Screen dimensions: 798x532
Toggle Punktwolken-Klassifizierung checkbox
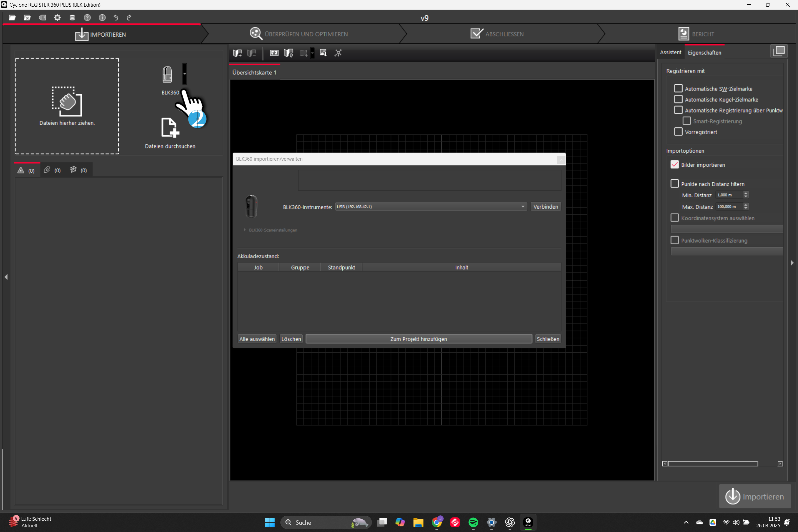[675, 240]
